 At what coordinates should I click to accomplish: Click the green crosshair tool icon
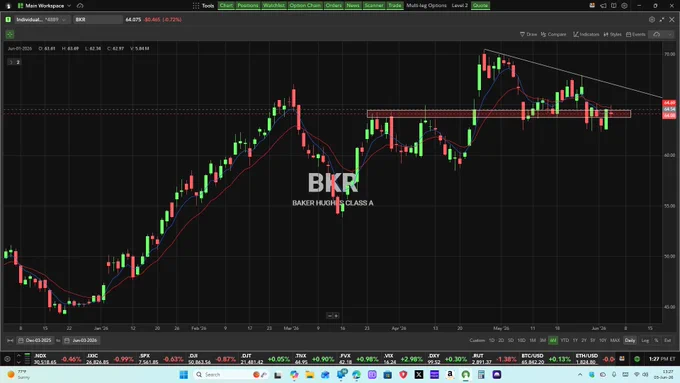point(10,34)
